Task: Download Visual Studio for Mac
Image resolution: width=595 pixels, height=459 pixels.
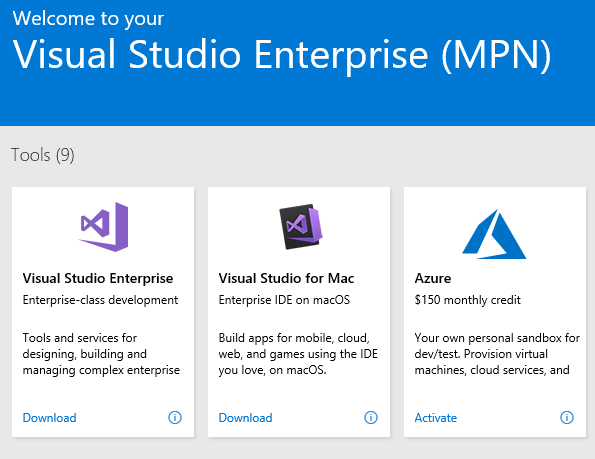Action: click(x=246, y=418)
